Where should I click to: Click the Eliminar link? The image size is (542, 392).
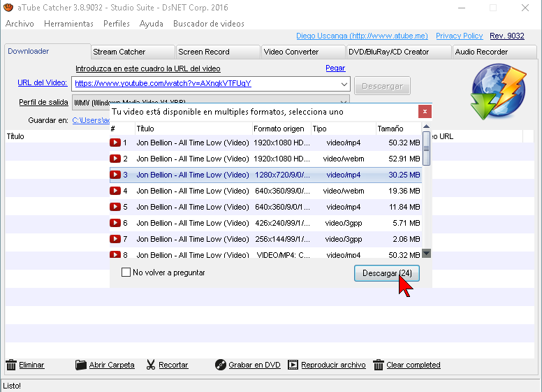pos(31,365)
